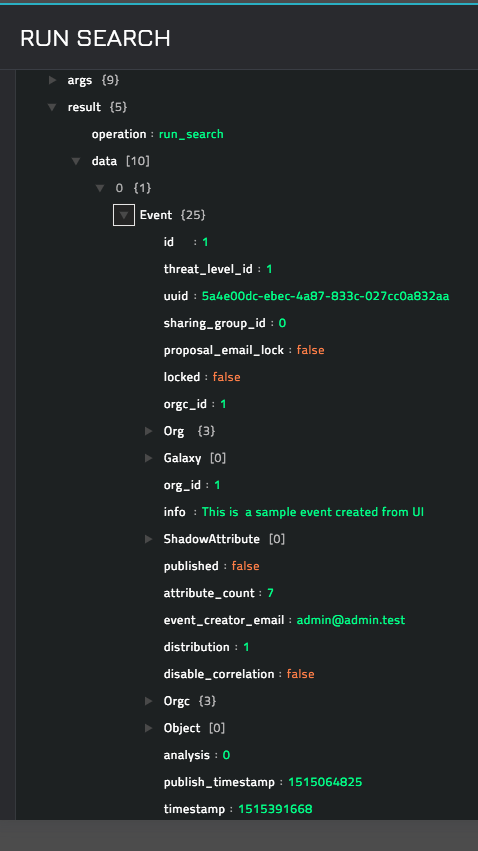Click the data key label
Viewport: 478px width, 851px height.
(104, 161)
